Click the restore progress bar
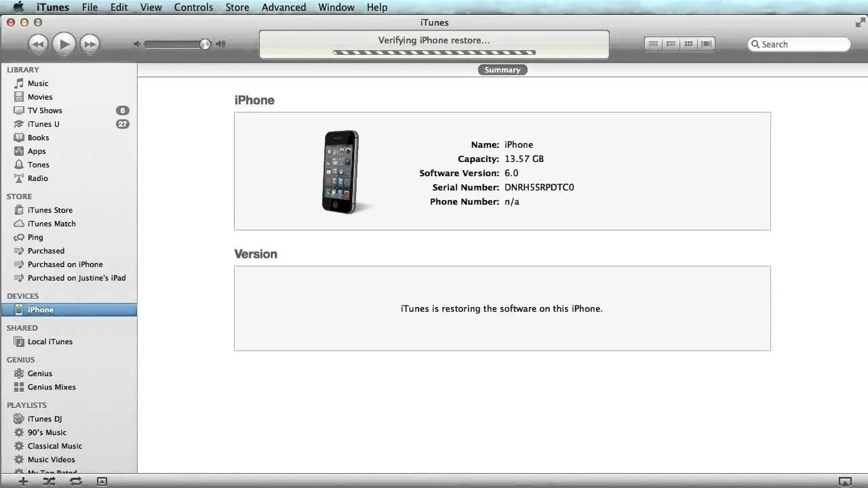This screenshot has height=488, width=868. coord(434,52)
